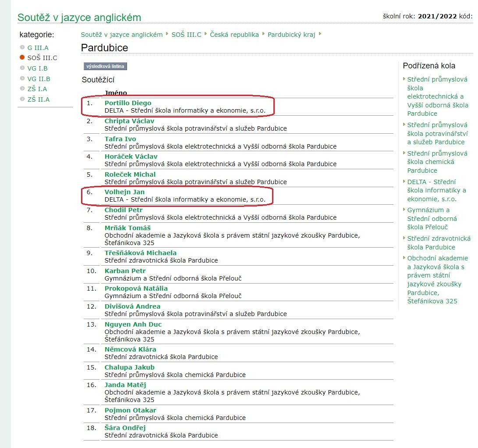Open Pardubický kraj breadcrumb link
The height and width of the screenshot is (448, 478).
coord(291,35)
